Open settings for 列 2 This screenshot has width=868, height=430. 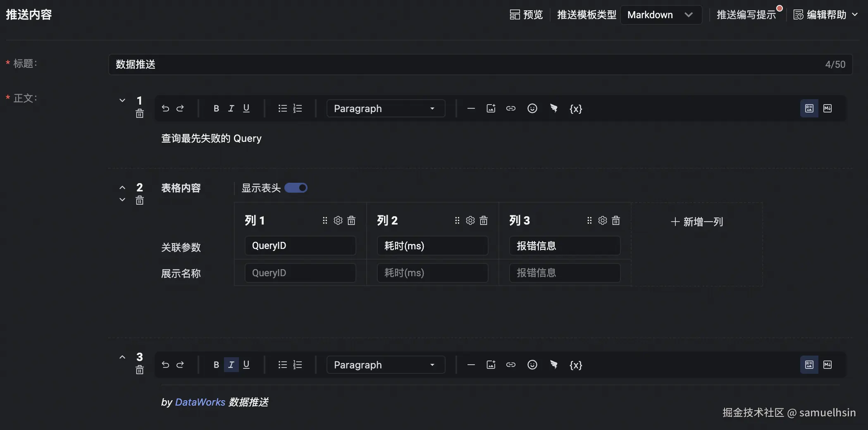(470, 220)
